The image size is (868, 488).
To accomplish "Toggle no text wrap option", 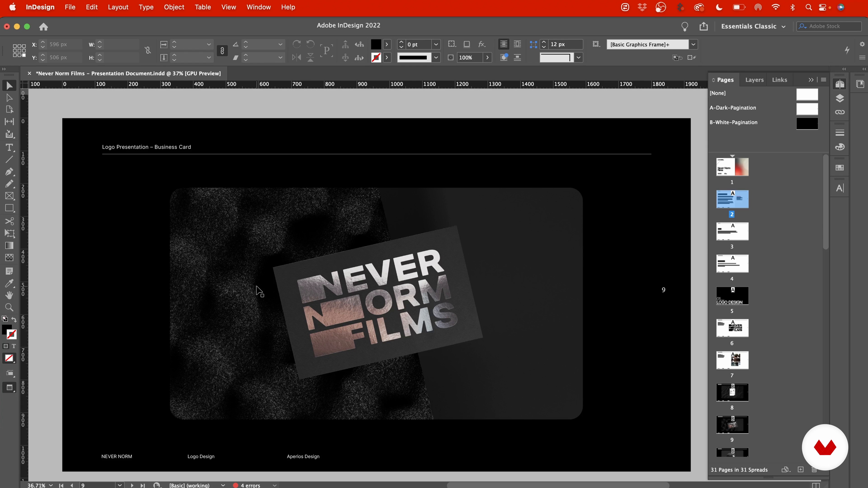I will coord(503,44).
